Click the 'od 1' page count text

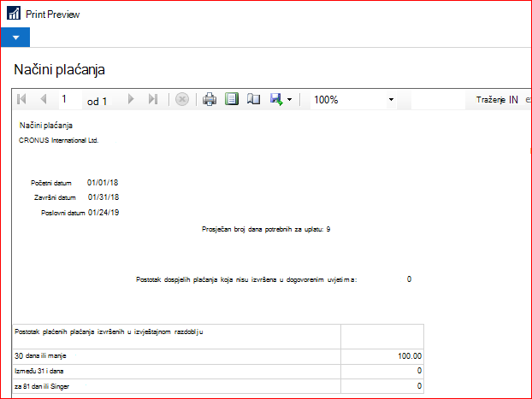coord(97,102)
